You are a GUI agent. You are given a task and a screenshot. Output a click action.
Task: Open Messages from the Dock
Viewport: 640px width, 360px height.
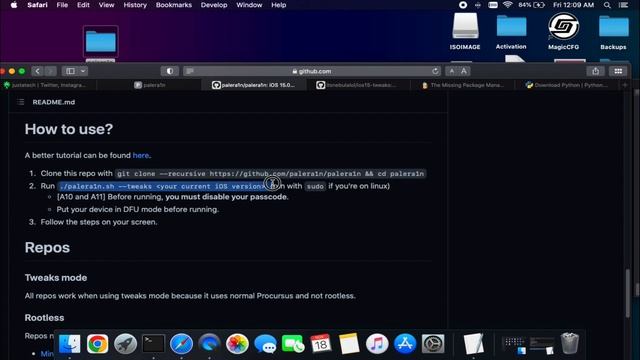click(265, 344)
